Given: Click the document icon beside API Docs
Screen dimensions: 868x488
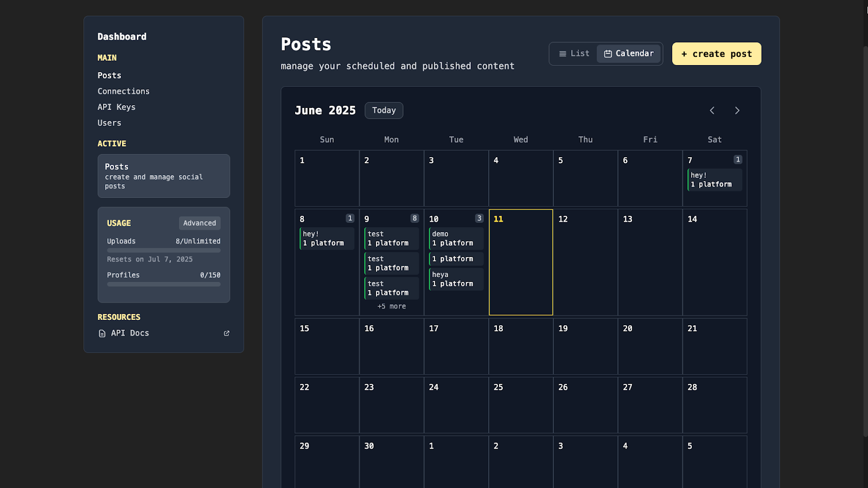Looking at the screenshot, I should click(x=102, y=333).
